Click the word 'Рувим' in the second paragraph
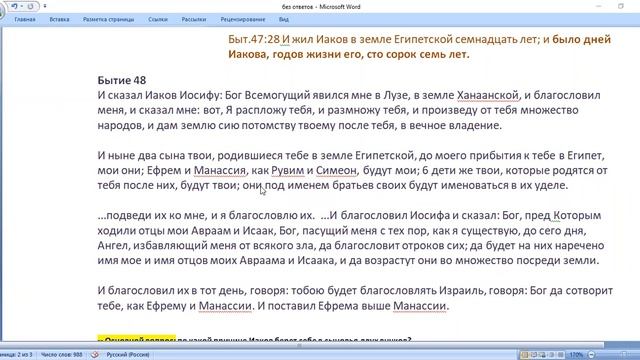This screenshot has height=360, width=640. click(288, 170)
